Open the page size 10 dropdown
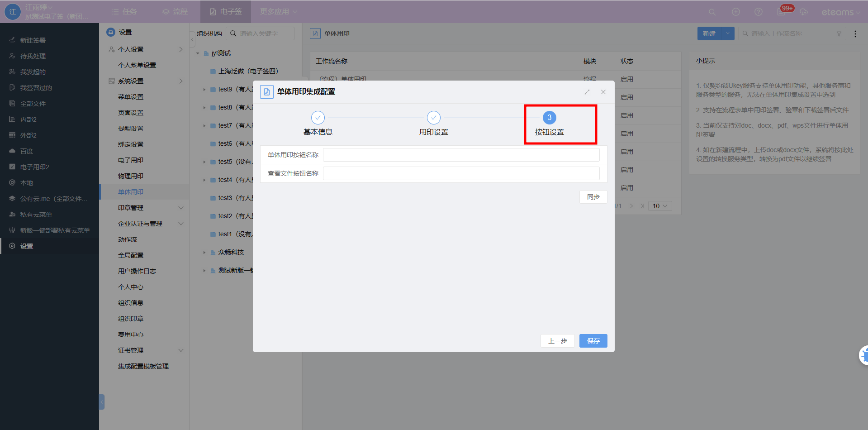Screen dimensions: 868x430 point(660,206)
